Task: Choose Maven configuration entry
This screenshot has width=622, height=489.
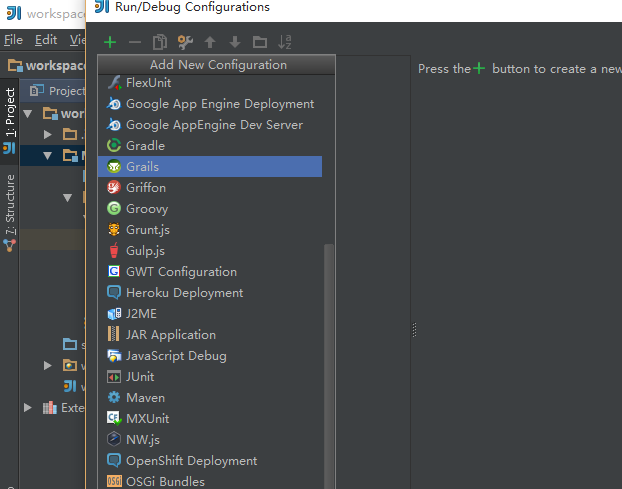Action: point(210,398)
